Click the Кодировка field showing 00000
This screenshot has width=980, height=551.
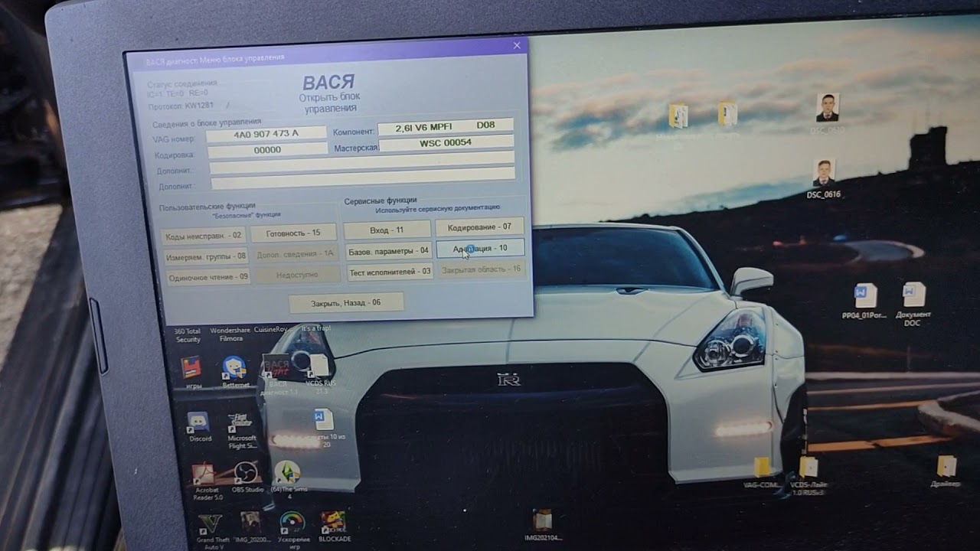[267, 150]
